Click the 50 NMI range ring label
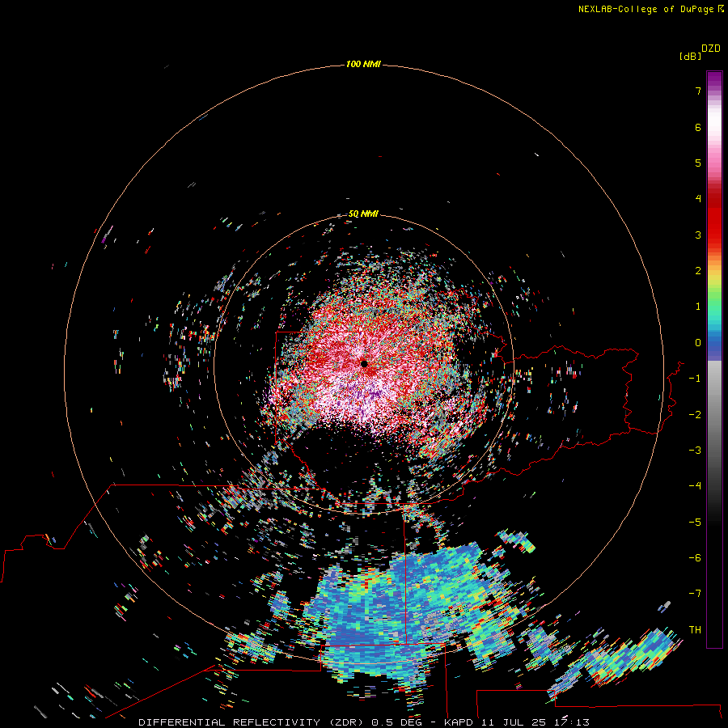Screen dimensions: 728x728 [x=363, y=214]
